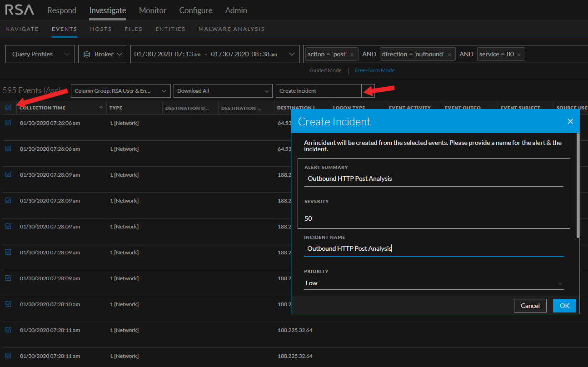Image resolution: width=588 pixels, height=367 pixels.
Task: Open the Query Profiles dropdown
Action: pos(40,54)
